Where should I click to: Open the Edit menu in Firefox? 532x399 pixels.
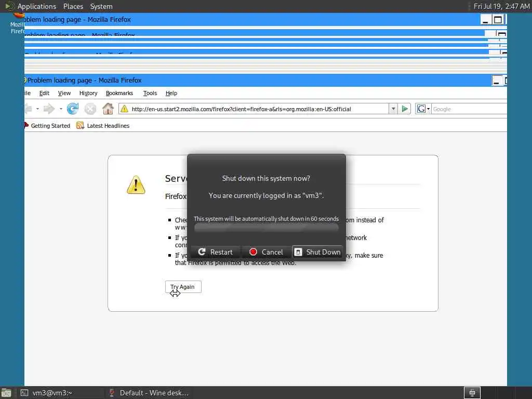[44, 93]
